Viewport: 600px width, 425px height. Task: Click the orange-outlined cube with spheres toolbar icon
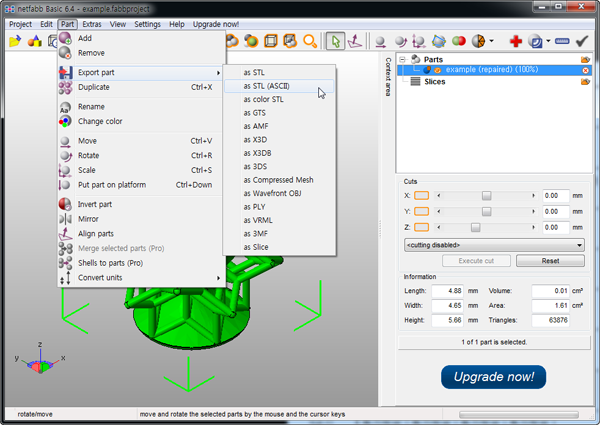point(290,41)
